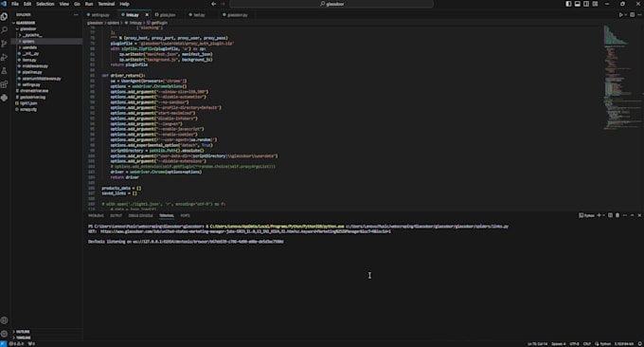644x347 pixels.
Task: Toggle the secondary side bar
Action: tap(586, 4)
